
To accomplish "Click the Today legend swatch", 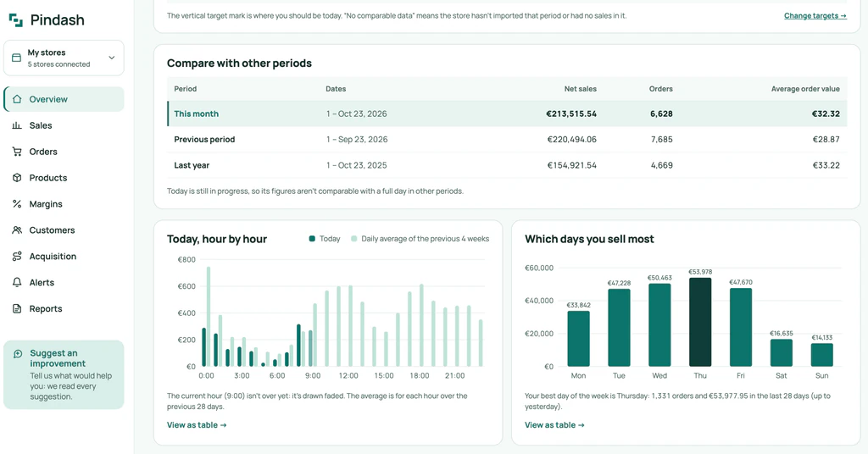I will 312,239.
